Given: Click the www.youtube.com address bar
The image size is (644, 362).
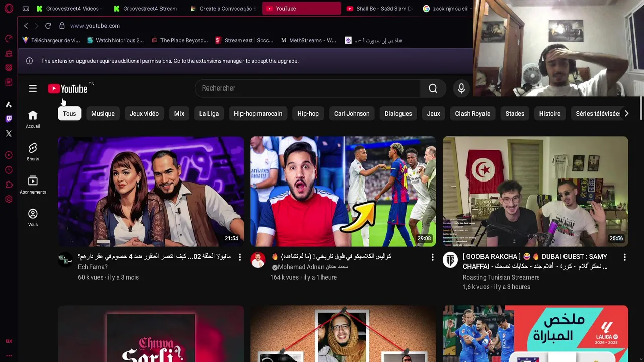Looking at the screenshot, I should pos(95,26).
